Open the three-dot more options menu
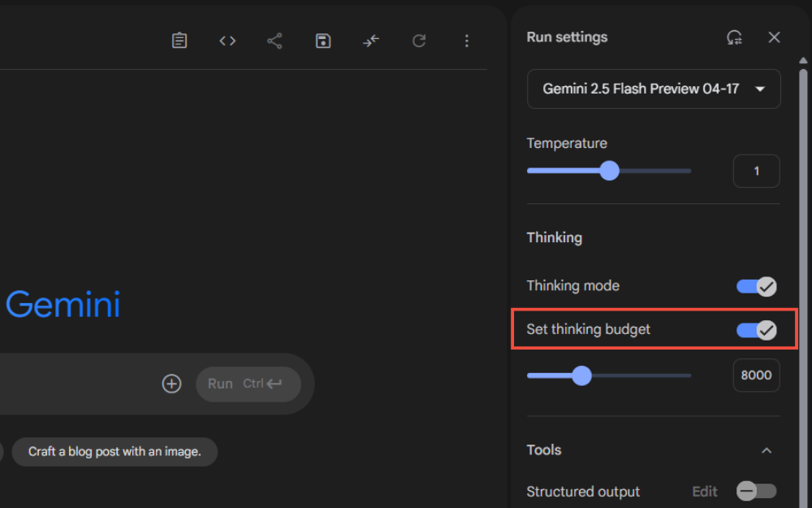The height and width of the screenshot is (508, 812). tap(467, 41)
